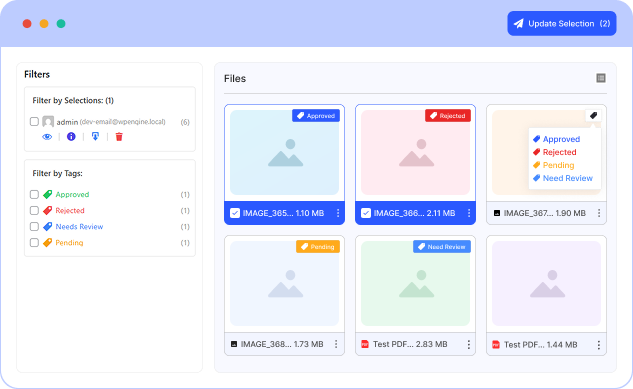
Task: Click the Rejected label in Filter by Tags
Action: (x=70, y=211)
